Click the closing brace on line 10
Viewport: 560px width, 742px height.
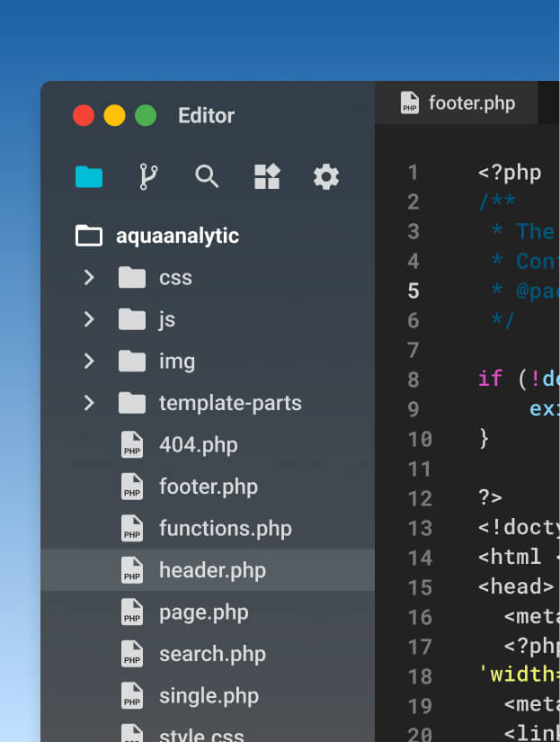pyautogui.click(x=484, y=439)
